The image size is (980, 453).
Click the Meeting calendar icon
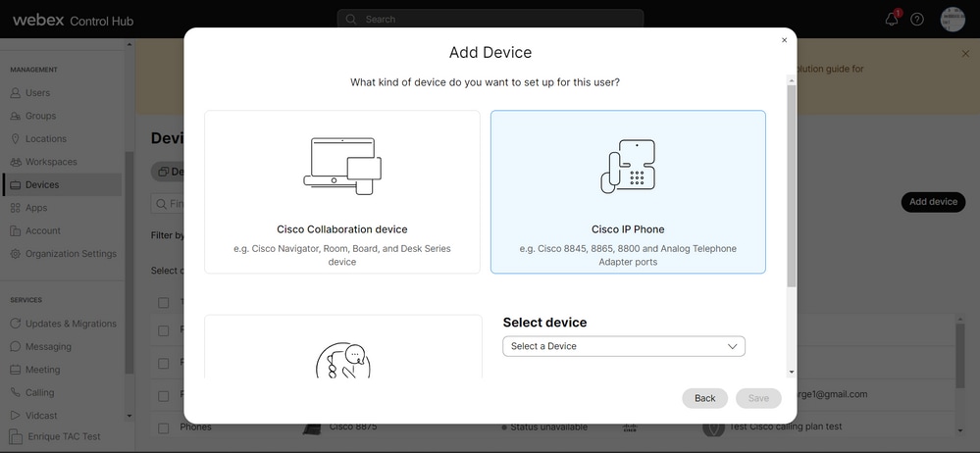(x=16, y=370)
